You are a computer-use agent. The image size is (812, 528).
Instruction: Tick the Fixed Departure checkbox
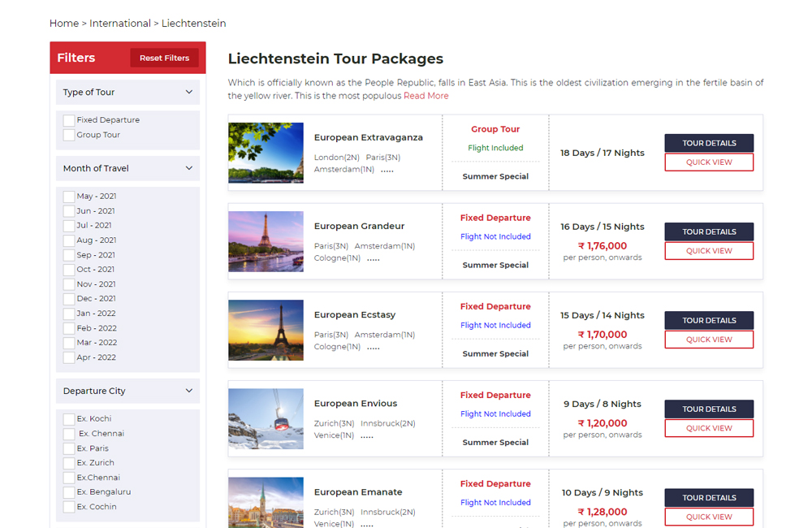click(69, 120)
